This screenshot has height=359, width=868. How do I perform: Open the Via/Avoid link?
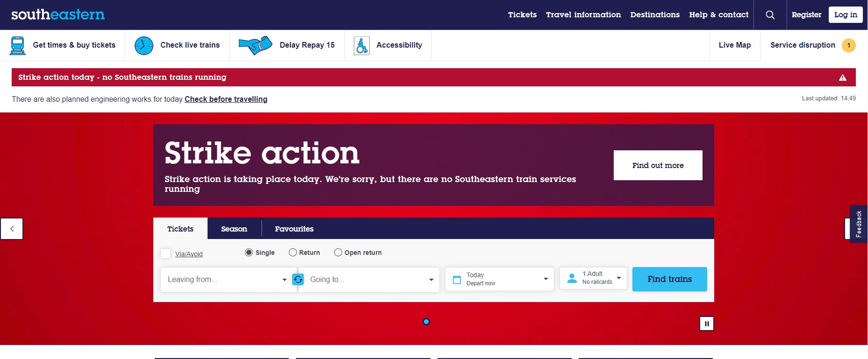coord(189,254)
